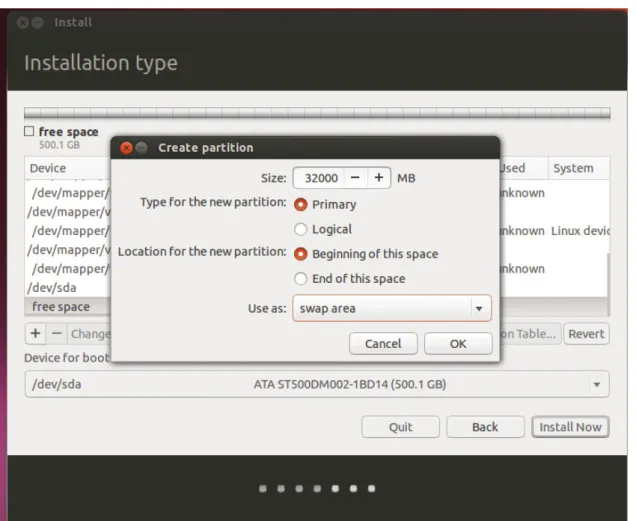
Task: Minimize the Install window
Action: [x=38, y=22]
